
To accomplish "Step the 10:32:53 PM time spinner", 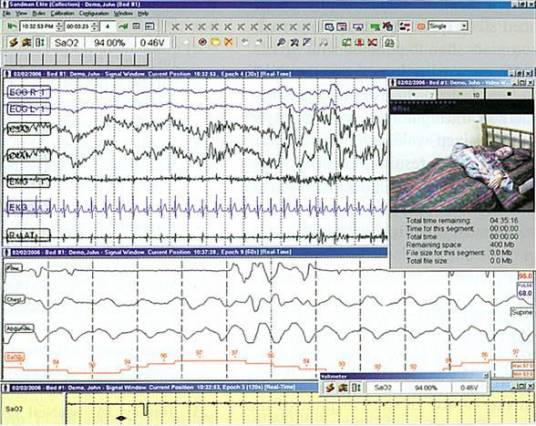I will 59,26.
